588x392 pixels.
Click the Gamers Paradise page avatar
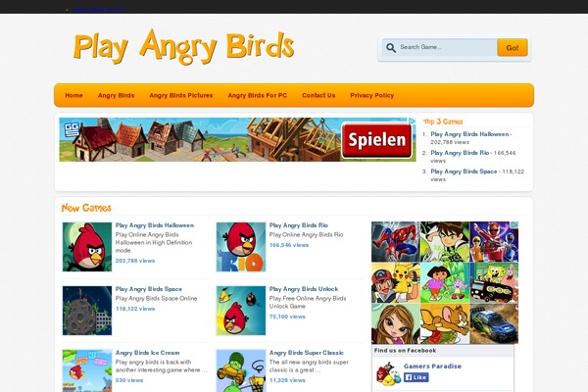[x=388, y=373]
